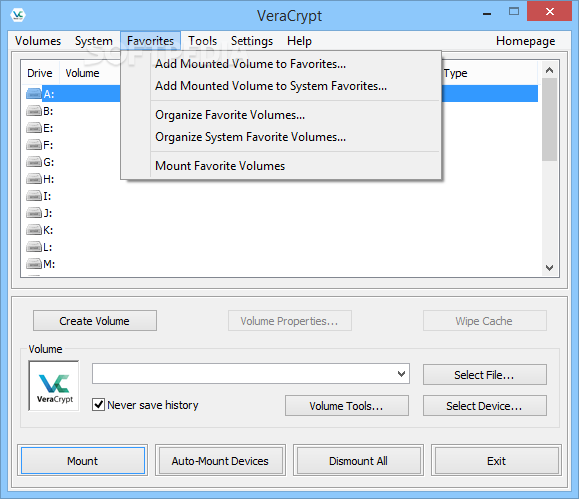Click Volume Tools button
The height and width of the screenshot is (499, 579).
click(x=347, y=406)
